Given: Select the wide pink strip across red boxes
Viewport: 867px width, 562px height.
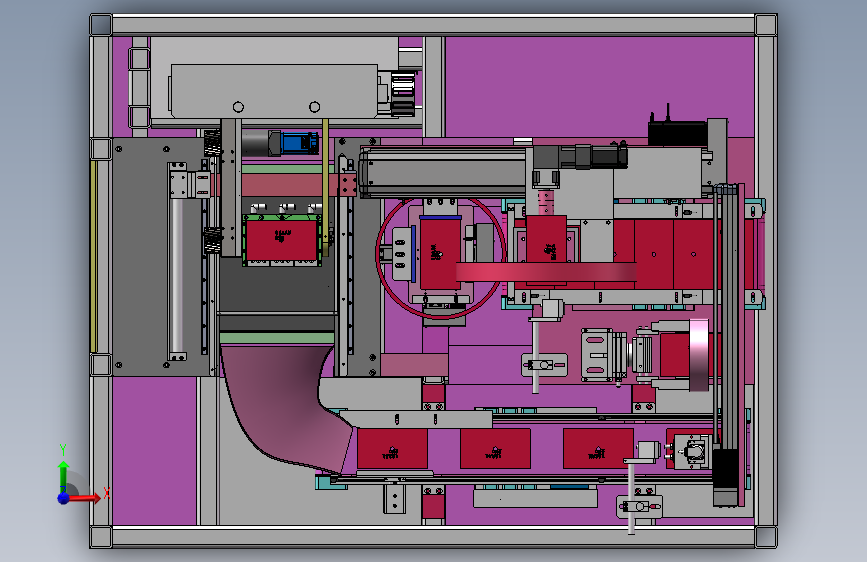Looking at the screenshot, I should (546, 272).
